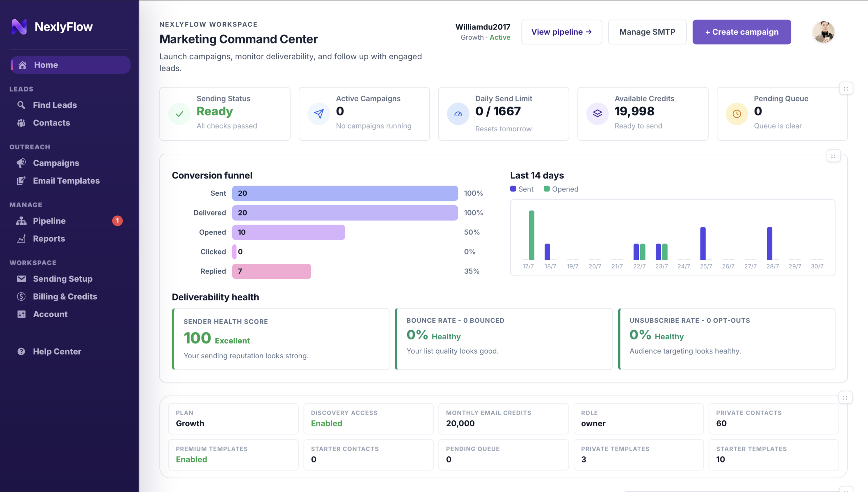868x492 pixels.
Task: Click the Available Credits layers icon
Action: [597, 114]
